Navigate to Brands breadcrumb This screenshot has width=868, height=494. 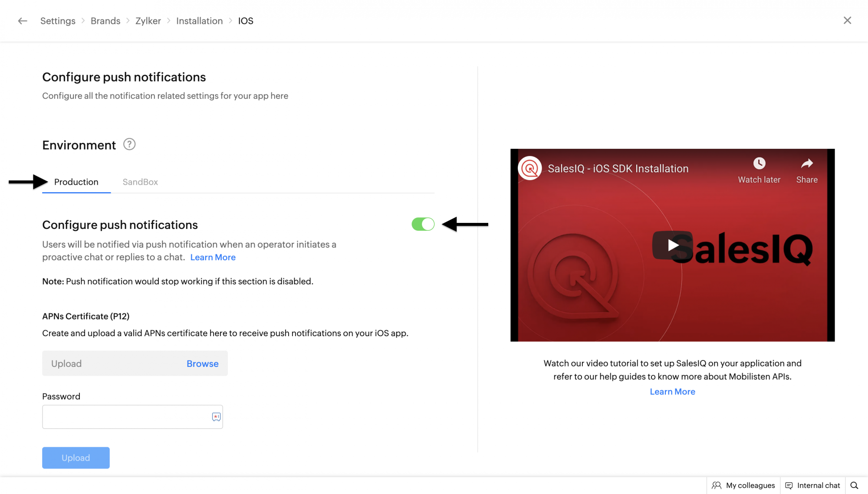pos(105,21)
